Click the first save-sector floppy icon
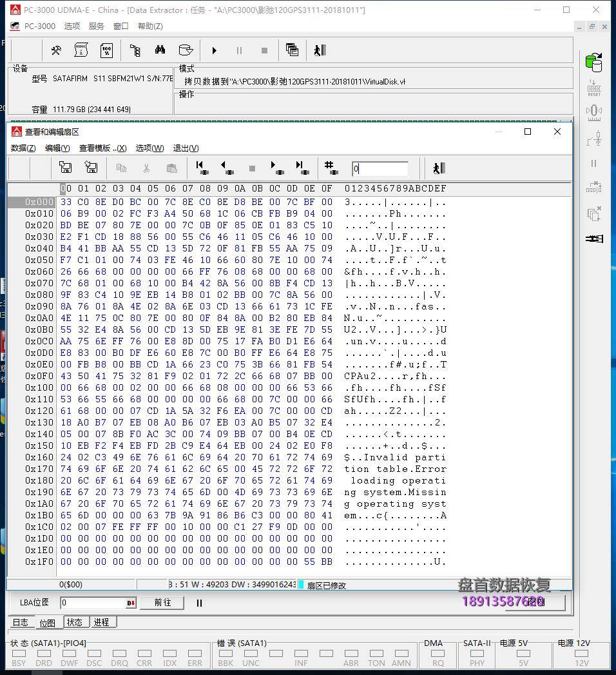 (65, 168)
